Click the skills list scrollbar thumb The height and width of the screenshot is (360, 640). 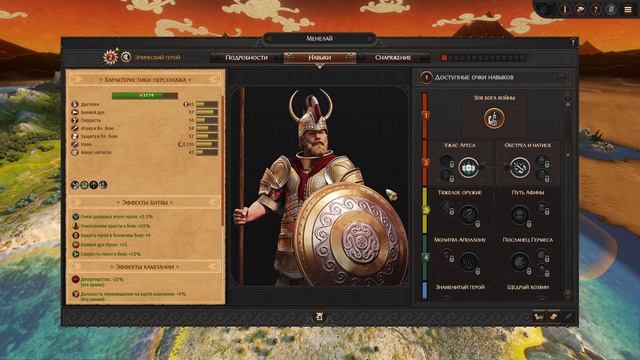[x=568, y=129]
